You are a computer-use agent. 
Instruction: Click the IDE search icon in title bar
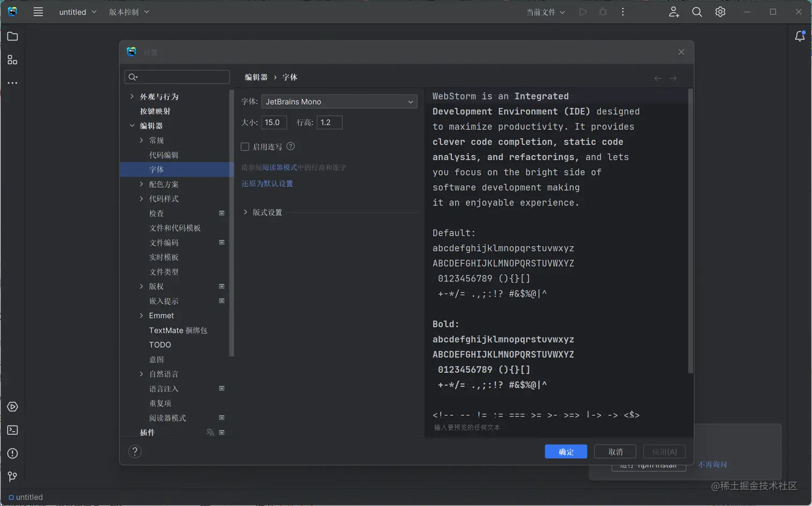(x=697, y=11)
